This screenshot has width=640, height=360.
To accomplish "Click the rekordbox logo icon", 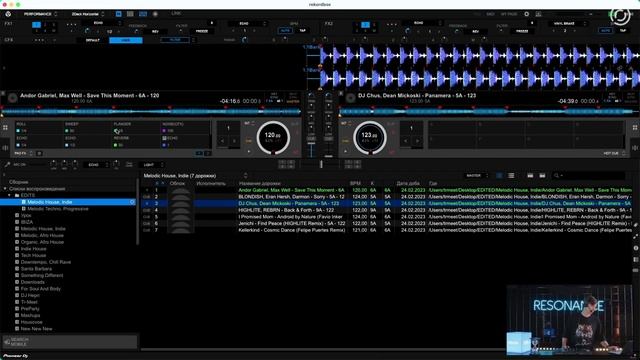I will pos(8,14).
